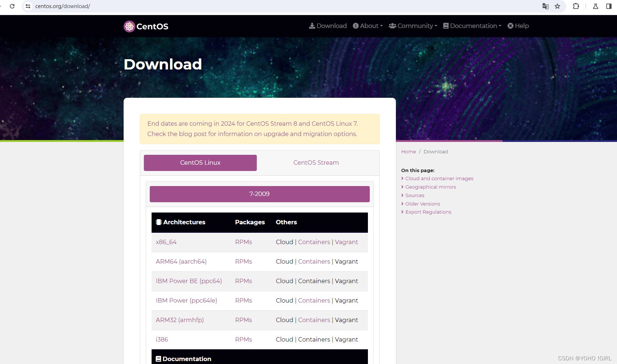The image size is (617, 364).
Task: Jump to Older Versions section
Action: [423, 204]
